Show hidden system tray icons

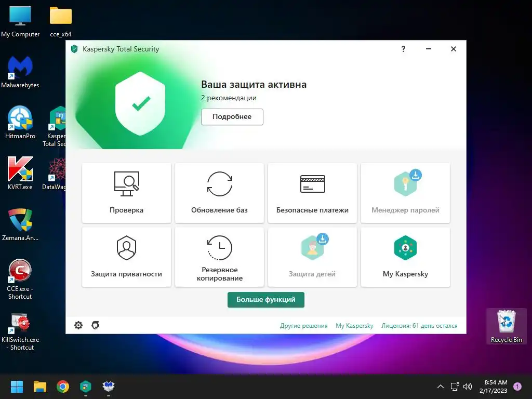[x=441, y=387]
